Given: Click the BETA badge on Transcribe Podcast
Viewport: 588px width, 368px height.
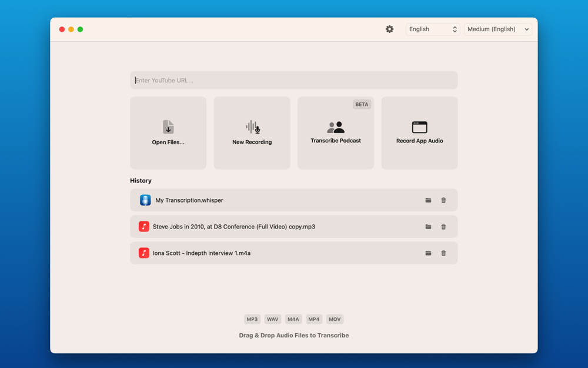Looking at the screenshot, I should point(362,104).
